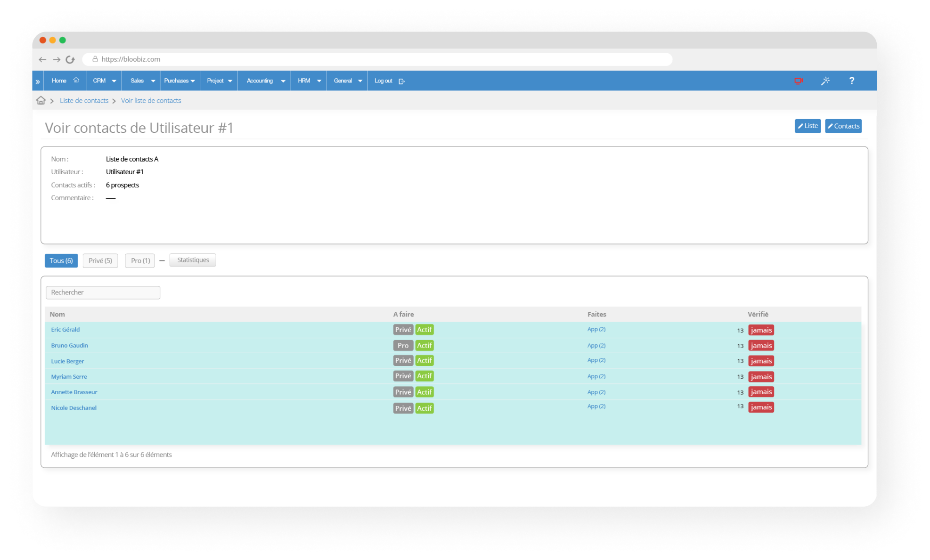Click jamais badge for Eric Gérald
This screenshot has height=560, width=930.
point(761,330)
